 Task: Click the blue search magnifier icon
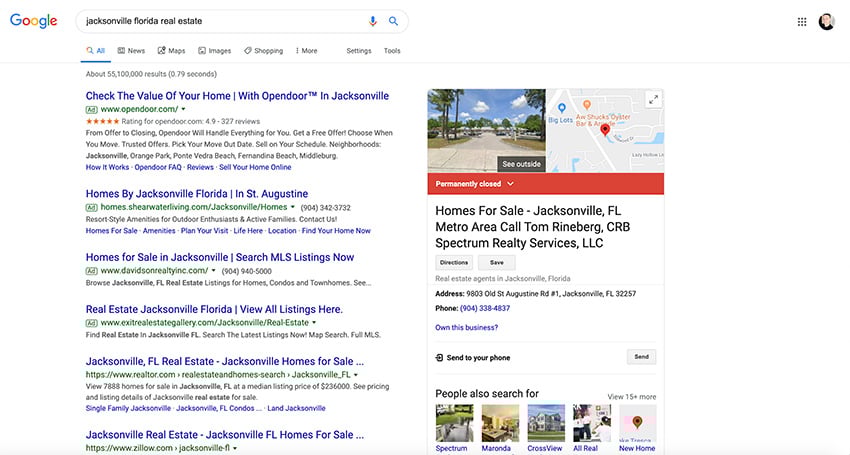[394, 21]
